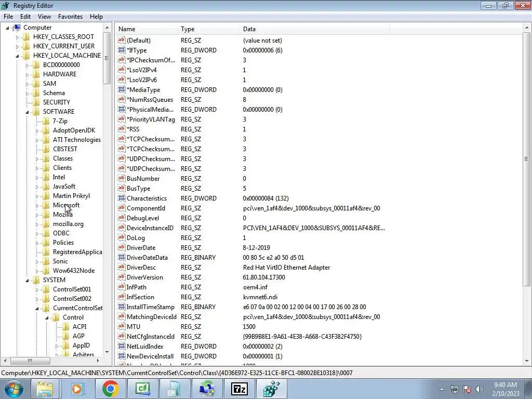532x399 pixels.
Task: Expand the BCD00000000 key
Action: [x=27, y=65]
